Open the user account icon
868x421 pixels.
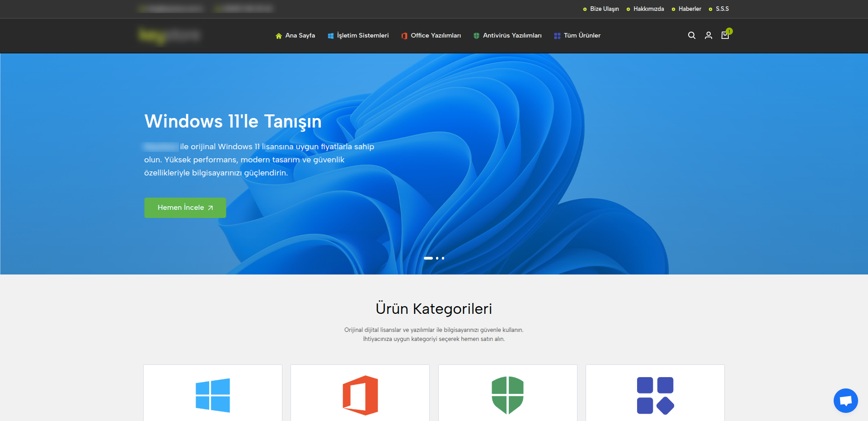[x=708, y=35]
